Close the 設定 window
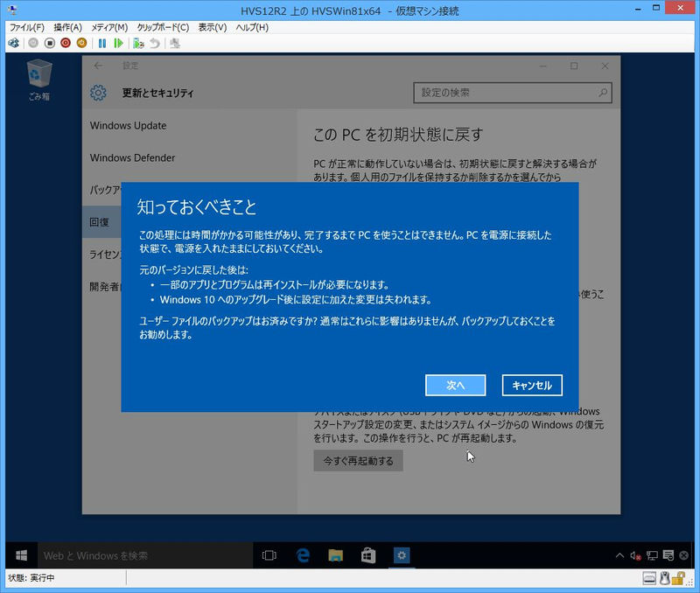Screen dimensions: 700x593 pos(605,66)
